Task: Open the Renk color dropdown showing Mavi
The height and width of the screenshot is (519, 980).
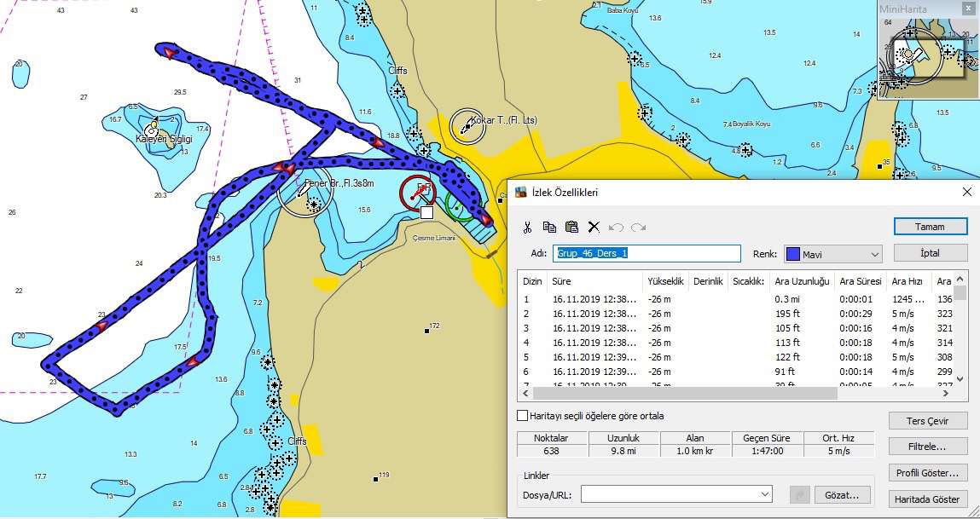Action: (832, 254)
